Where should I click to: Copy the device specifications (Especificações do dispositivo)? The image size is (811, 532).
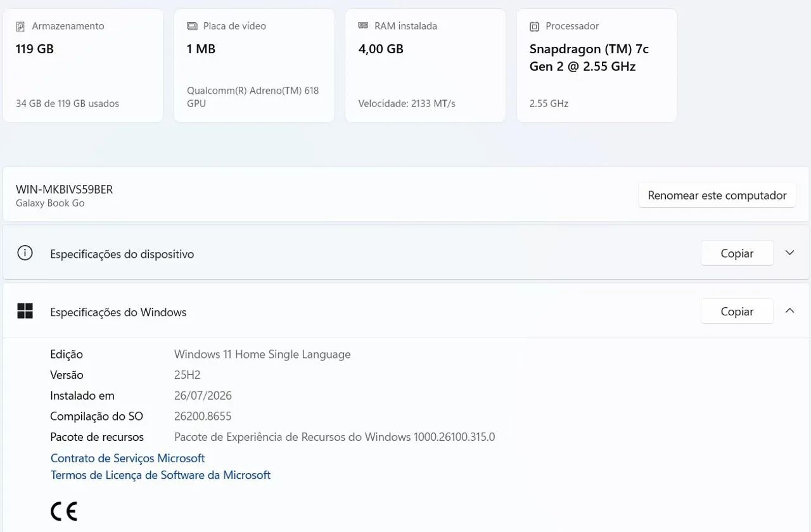[x=737, y=253]
